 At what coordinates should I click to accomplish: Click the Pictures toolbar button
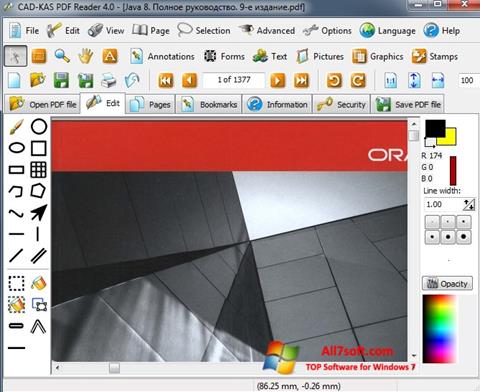point(320,56)
